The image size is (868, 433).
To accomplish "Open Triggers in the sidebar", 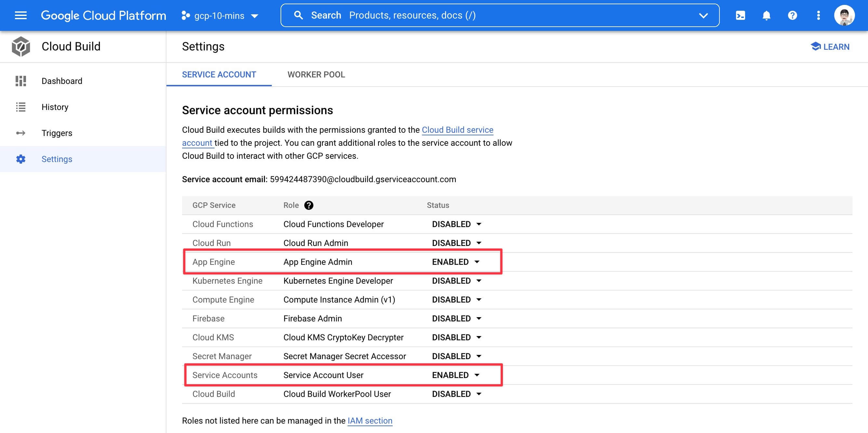I will (x=57, y=133).
